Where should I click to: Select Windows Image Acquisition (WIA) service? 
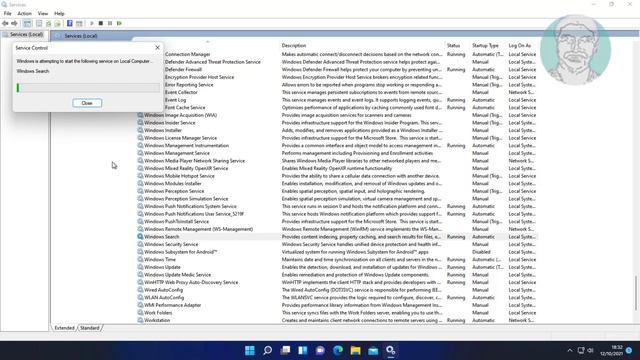(337, 115)
